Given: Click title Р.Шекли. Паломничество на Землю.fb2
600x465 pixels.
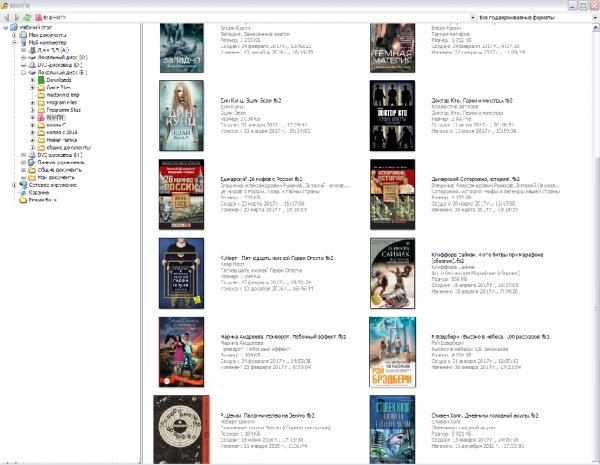Looking at the screenshot, I should pos(267,415).
